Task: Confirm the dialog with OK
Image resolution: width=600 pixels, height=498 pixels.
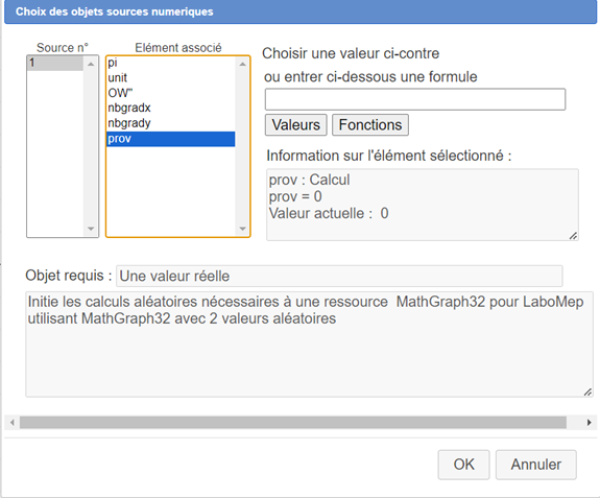Action: pyautogui.click(x=464, y=464)
